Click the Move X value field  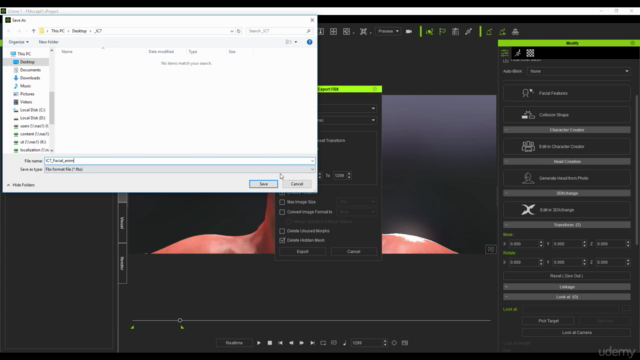point(523,244)
